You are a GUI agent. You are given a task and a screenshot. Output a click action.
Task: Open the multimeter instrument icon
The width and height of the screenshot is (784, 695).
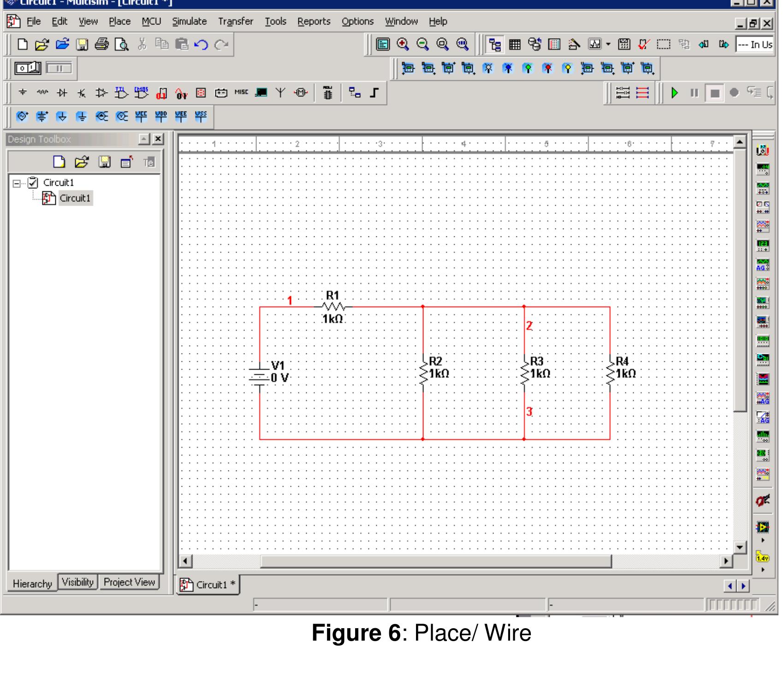coord(763,151)
